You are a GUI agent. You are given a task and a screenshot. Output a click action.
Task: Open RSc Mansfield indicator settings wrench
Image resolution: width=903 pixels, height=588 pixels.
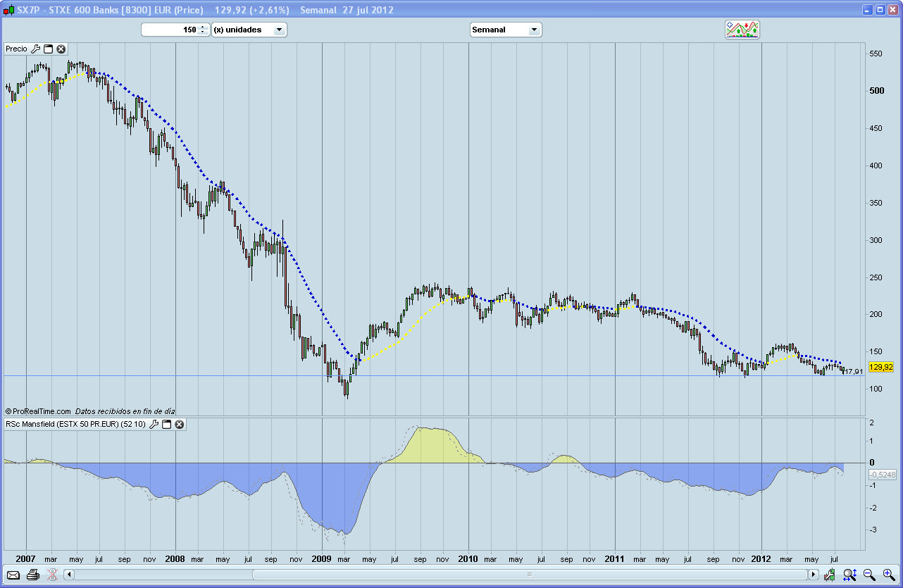(x=154, y=424)
